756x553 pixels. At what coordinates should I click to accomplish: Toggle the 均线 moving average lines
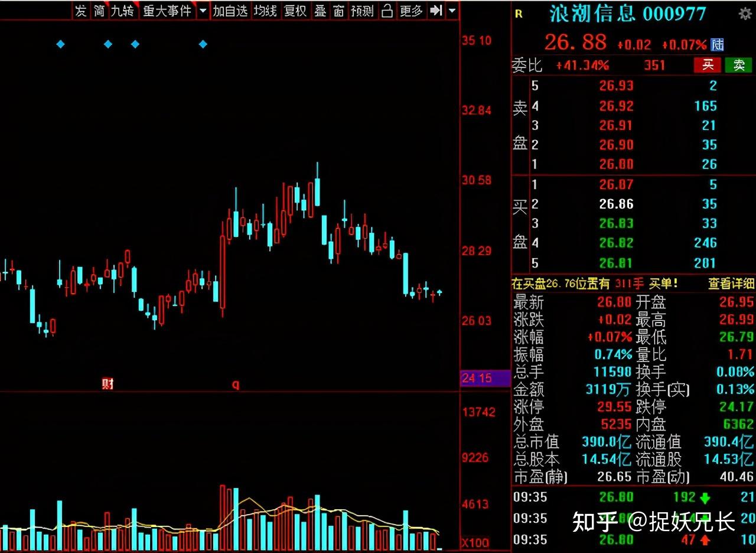tap(265, 11)
